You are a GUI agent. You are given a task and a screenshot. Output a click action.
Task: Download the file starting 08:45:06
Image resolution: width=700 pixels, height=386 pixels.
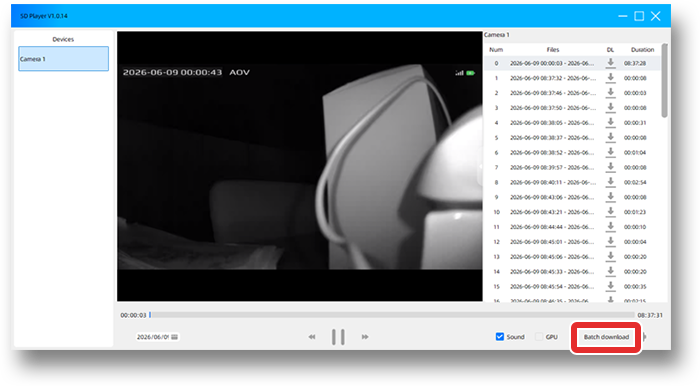610,256
